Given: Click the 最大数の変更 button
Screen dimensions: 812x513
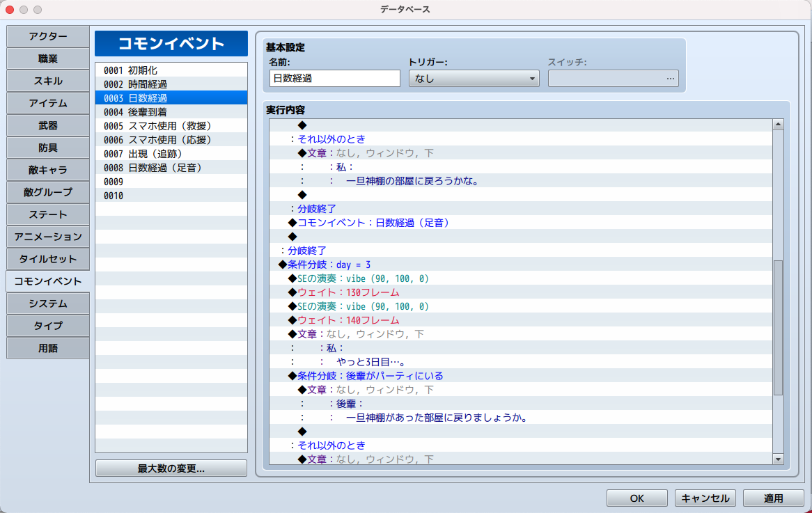Looking at the screenshot, I should coord(171,468).
